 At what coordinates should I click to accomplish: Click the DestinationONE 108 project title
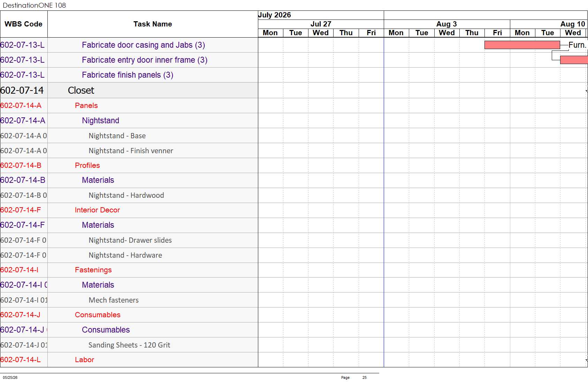click(x=34, y=5)
